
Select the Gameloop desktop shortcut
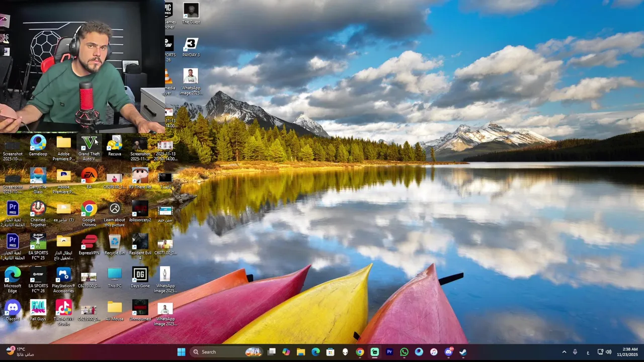coord(38,146)
